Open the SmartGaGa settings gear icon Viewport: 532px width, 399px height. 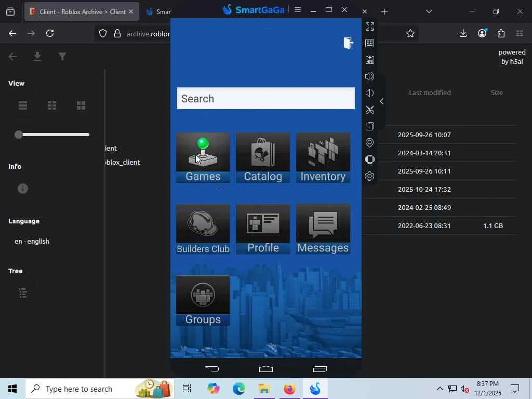tap(370, 176)
